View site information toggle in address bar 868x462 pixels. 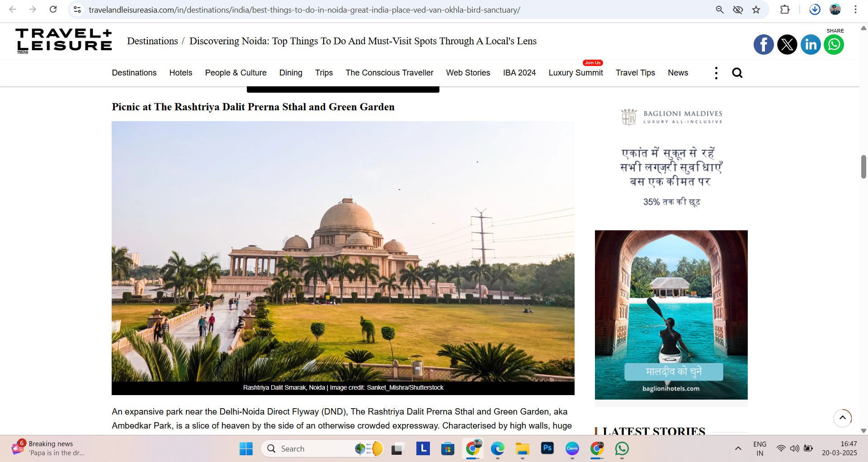pos(78,9)
